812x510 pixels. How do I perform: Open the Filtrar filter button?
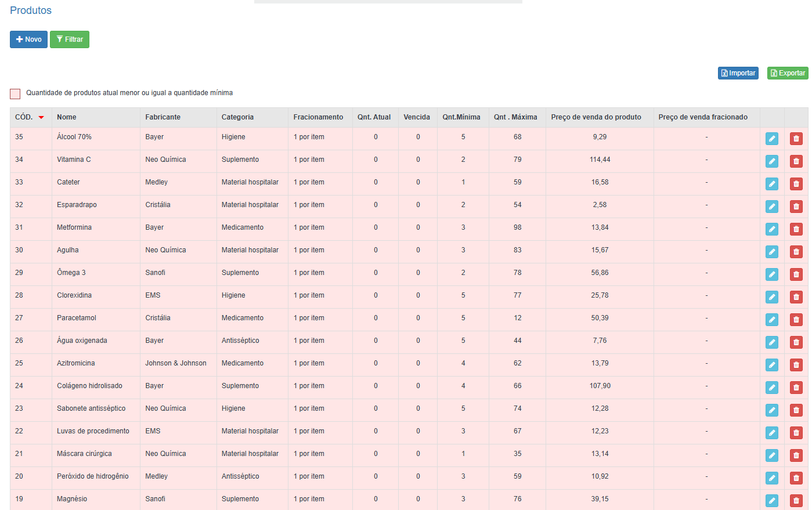(x=70, y=39)
